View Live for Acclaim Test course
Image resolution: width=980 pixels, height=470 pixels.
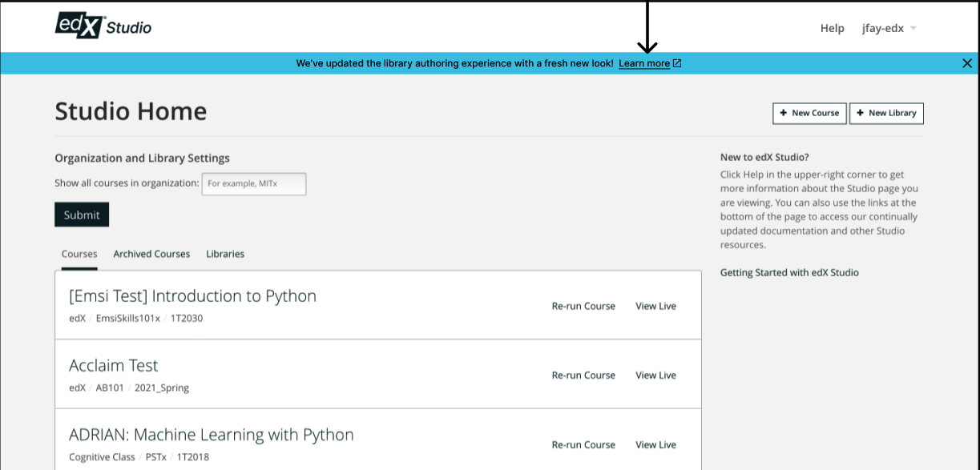(x=655, y=376)
